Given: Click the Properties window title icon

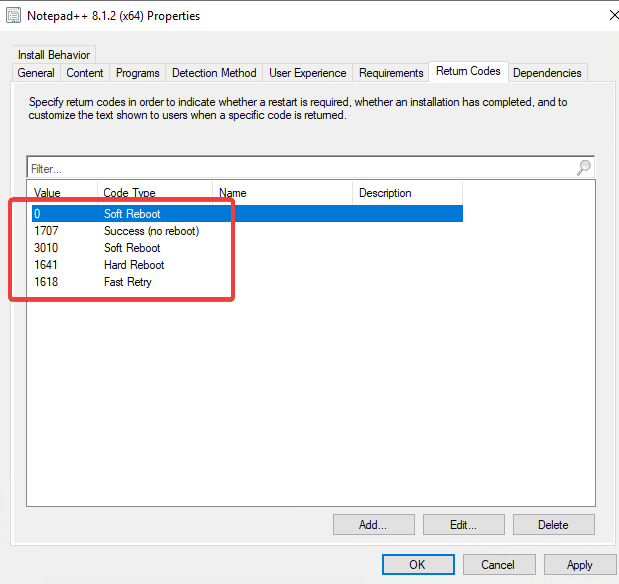Looking at the screenshot, I should coord(13,16).
